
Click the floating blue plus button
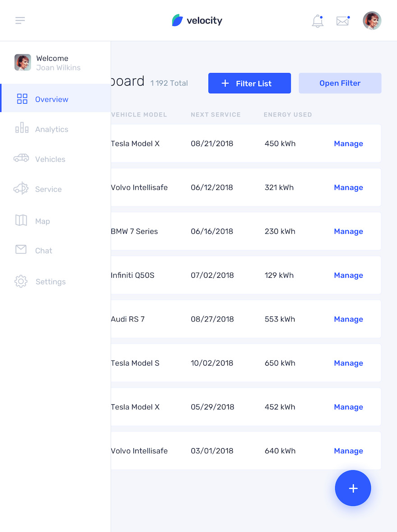pyautogui.click(x=353, y=488)
